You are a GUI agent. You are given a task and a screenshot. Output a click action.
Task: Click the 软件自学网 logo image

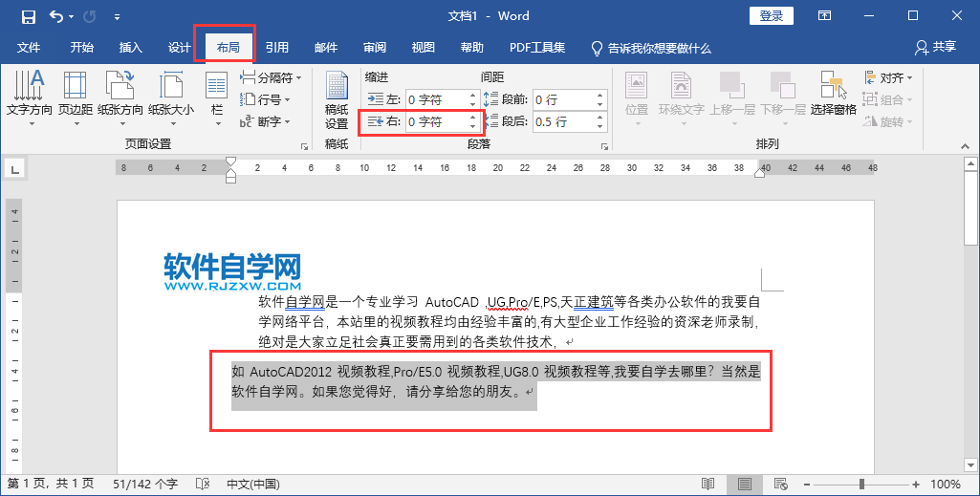(232, 271)
